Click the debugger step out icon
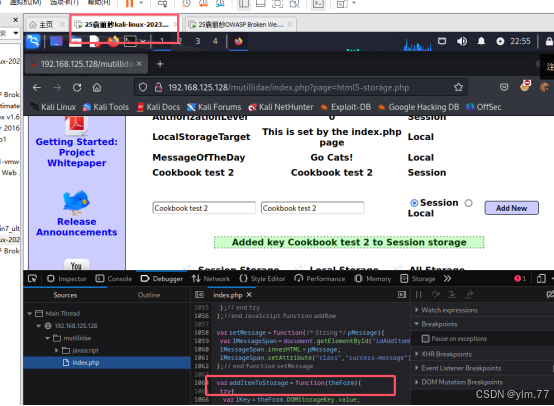 470,295
